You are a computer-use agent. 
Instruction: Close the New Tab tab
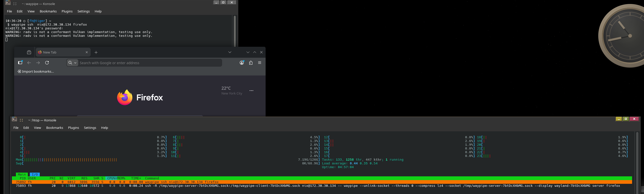click(x=87, y=52)
